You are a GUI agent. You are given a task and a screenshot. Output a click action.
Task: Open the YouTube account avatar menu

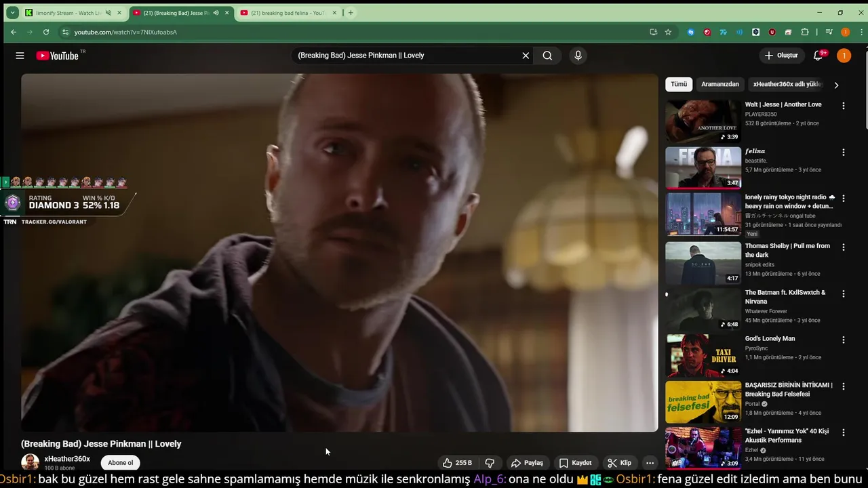coord(844,56)
